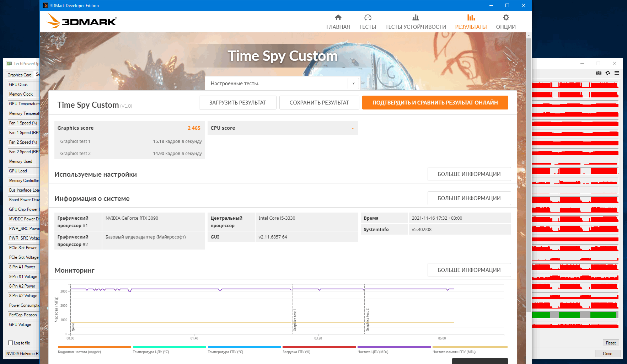The height and width of the screenshot is (364, 627).
Task: Select the Graphics test 1 result row
Action: click(x=130, y=141)
